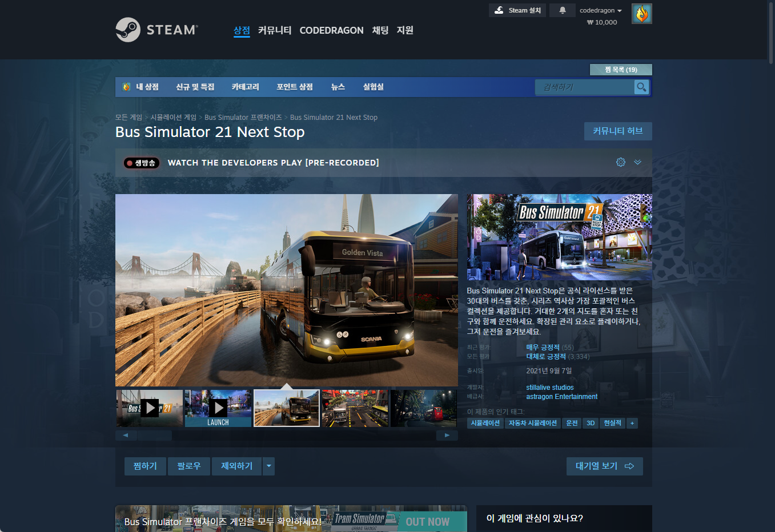Screen dimensions: 775x532
Task: Open the 신규 및 특집 tab
Action: 195,87
